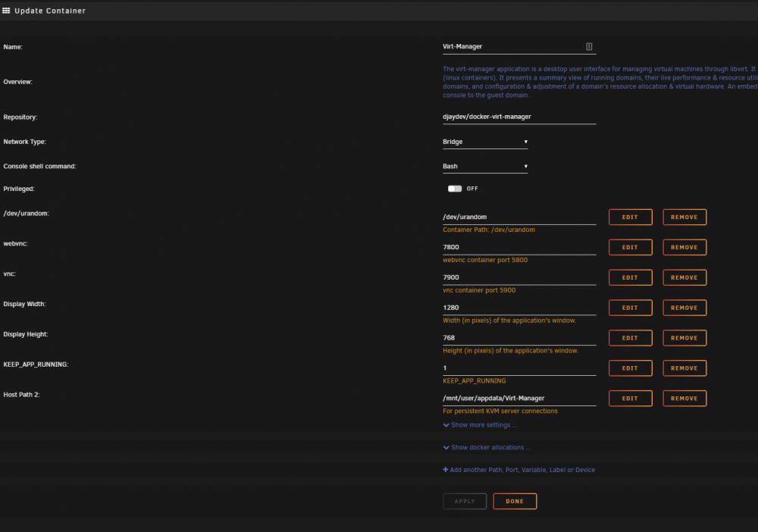Expand Show more settings
This screenshot has width=758, height=532.
click(x=480, y=425)
